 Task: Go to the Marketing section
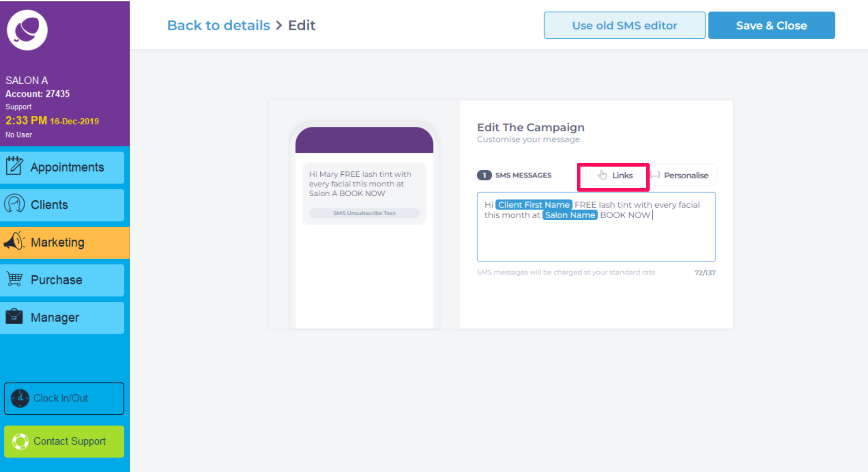coord(65,243)
